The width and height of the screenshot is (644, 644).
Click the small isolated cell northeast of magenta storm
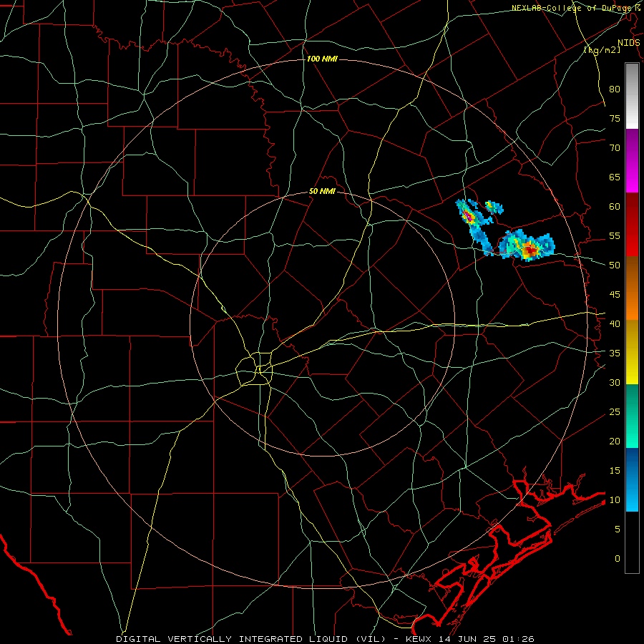point(494,207)
